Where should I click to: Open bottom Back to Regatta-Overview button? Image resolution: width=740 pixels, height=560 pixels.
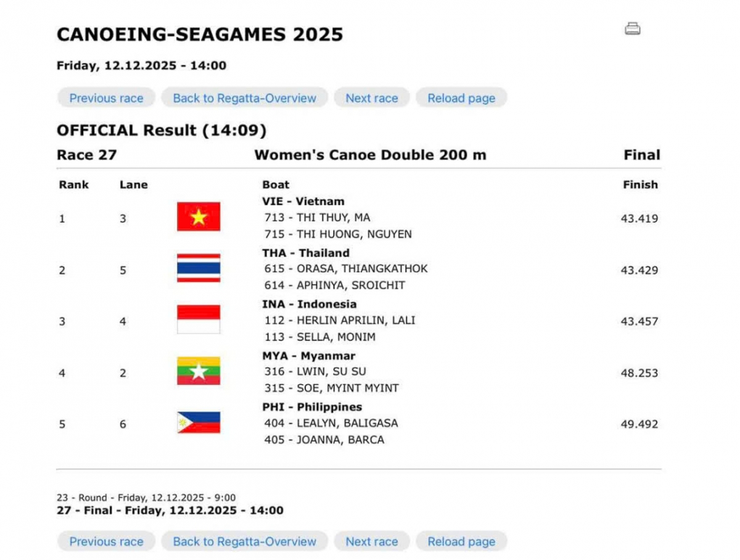(x=244, y=541)
